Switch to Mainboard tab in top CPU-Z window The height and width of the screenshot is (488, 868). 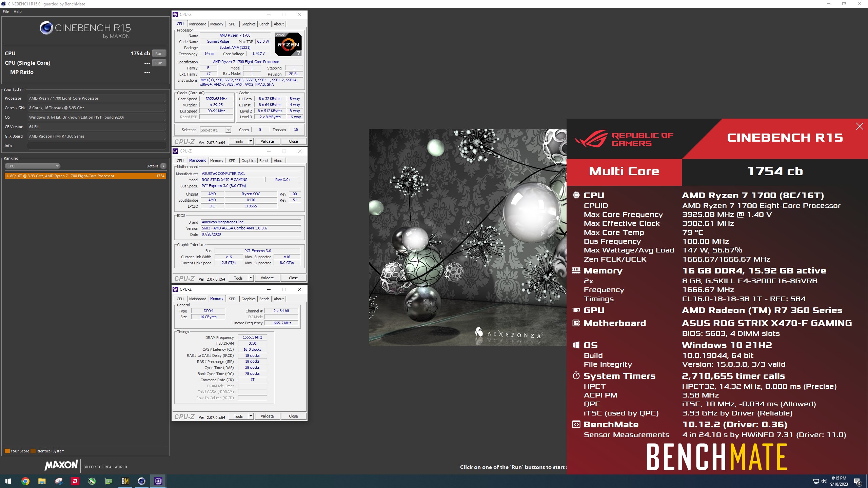coord(198,24)
